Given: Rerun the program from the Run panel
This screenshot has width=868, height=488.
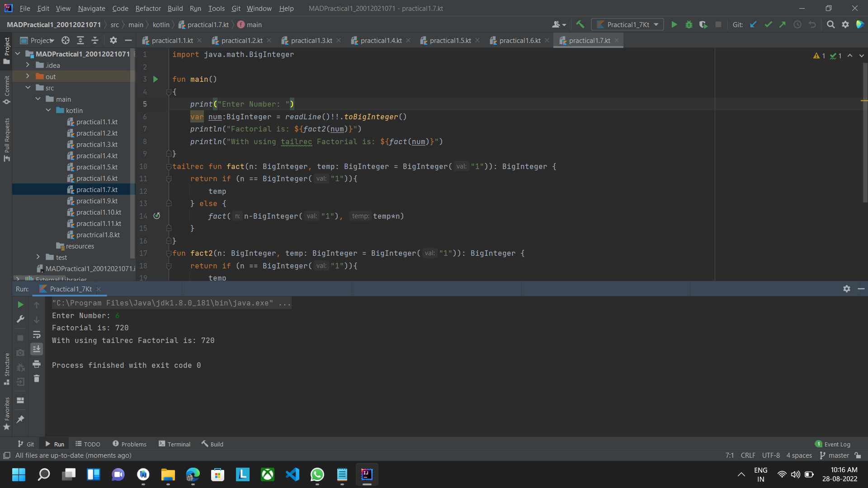Looking at the screenshot, I should click(x=20, y=305).
